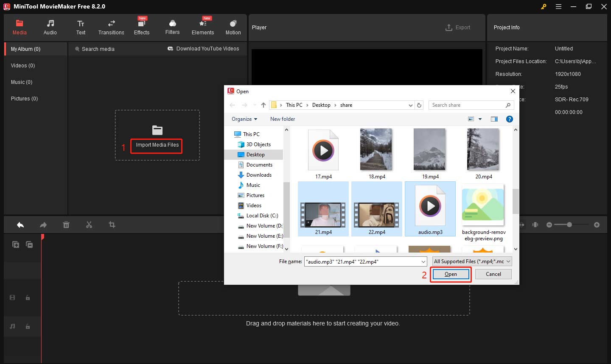Select Videos (0) category
Image resolution: width=611 pixels, height=364 pixels.
click(23, 66)
